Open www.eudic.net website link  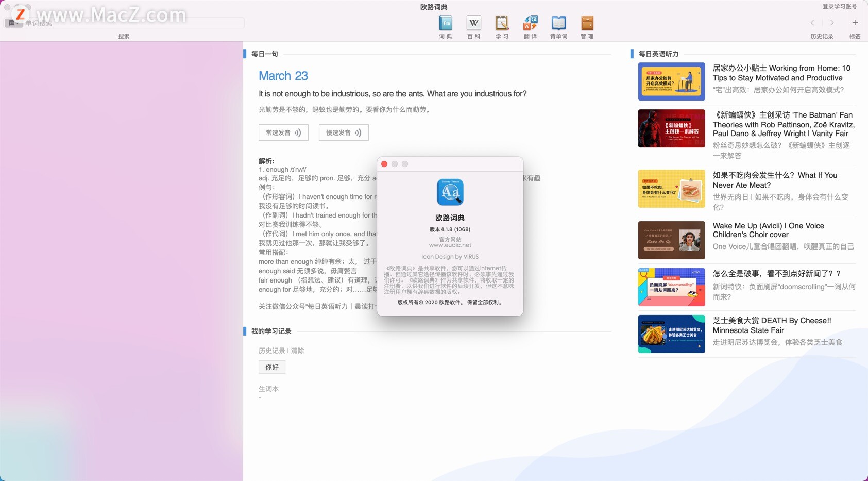point(450,245)
